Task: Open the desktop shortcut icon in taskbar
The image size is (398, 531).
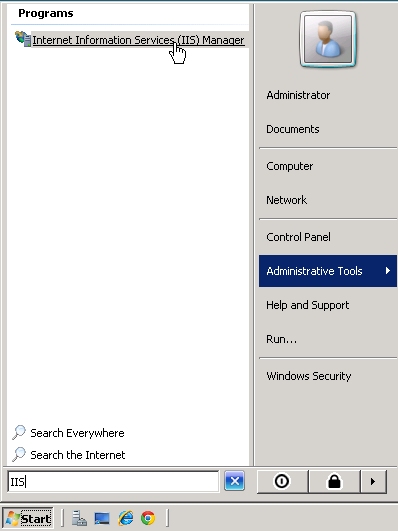Action: click(x=102, y=518)
